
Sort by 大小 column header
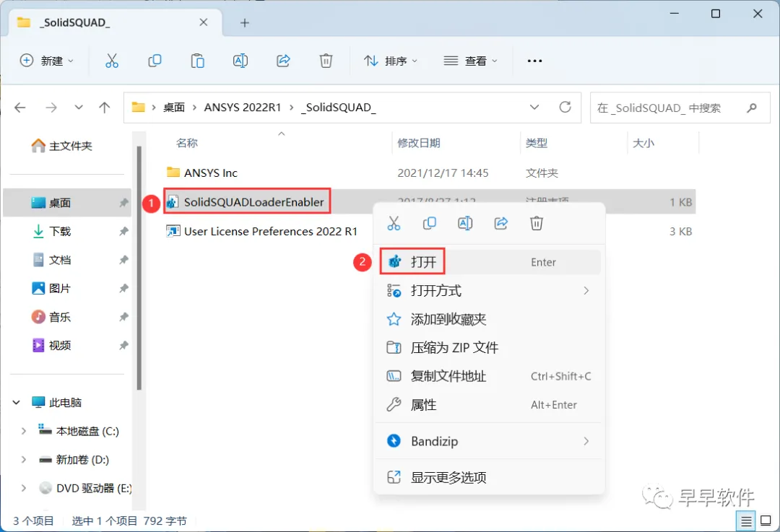point(643,143)
